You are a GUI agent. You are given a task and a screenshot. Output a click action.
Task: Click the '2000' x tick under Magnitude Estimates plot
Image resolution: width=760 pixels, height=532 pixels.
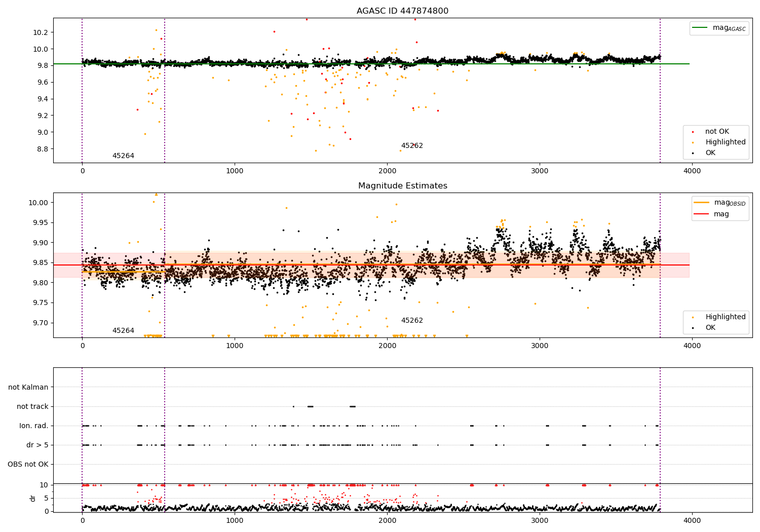[x=387, y=346]
